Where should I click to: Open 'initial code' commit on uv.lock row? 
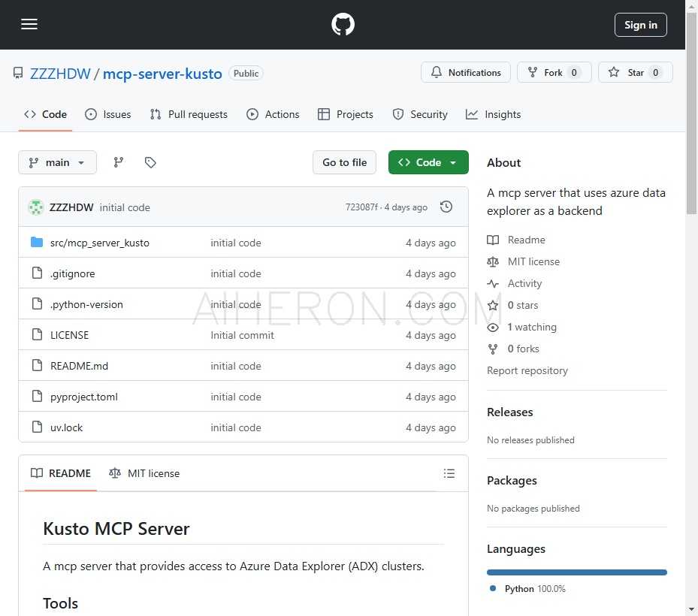235,427
